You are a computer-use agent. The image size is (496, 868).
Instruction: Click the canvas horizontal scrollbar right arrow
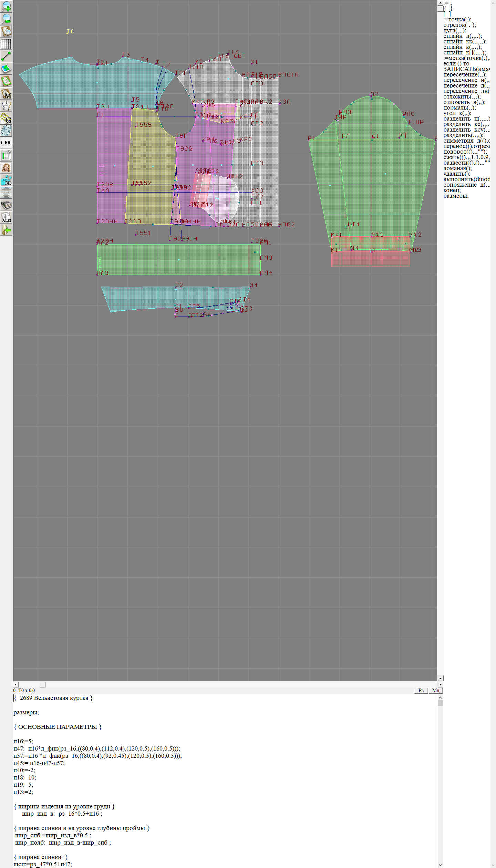point(440,684)
